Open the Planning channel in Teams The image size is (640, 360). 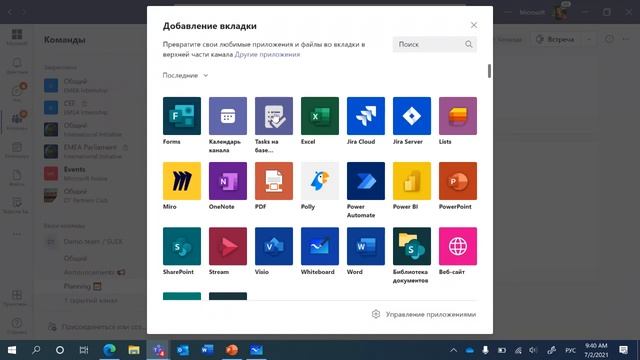point(83,287)
